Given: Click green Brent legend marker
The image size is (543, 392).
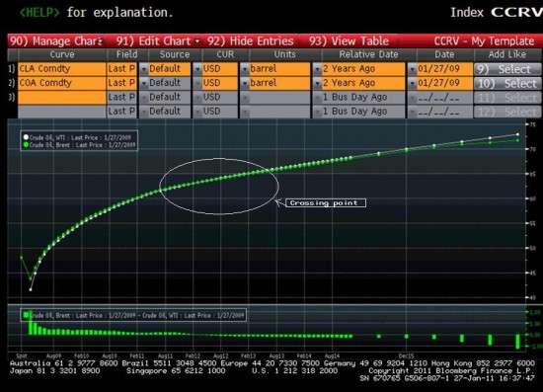Looking at the screenshot, I should [26, 145].
